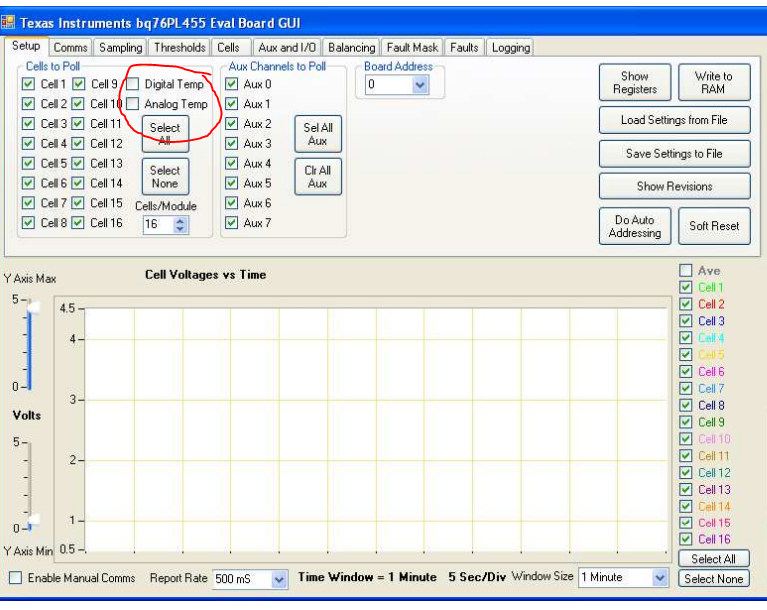Click Show Registers button
This screenshot has width=767, height=610.
(635, 82)
